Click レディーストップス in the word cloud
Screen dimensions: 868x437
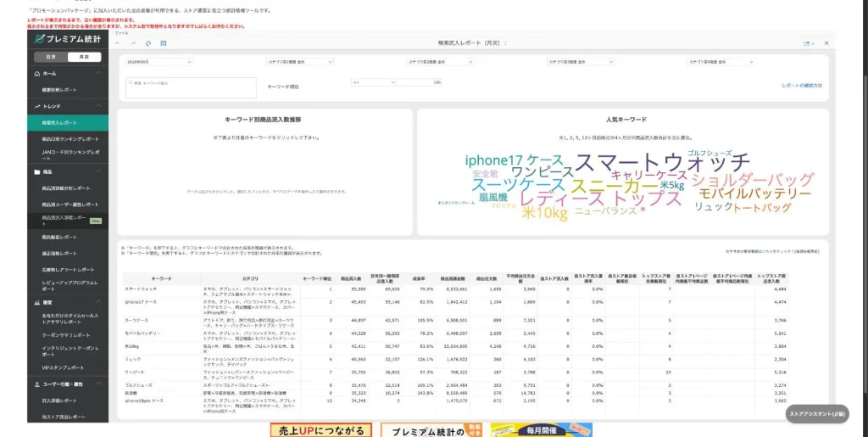pyautogui.click(x=600, y=199)
